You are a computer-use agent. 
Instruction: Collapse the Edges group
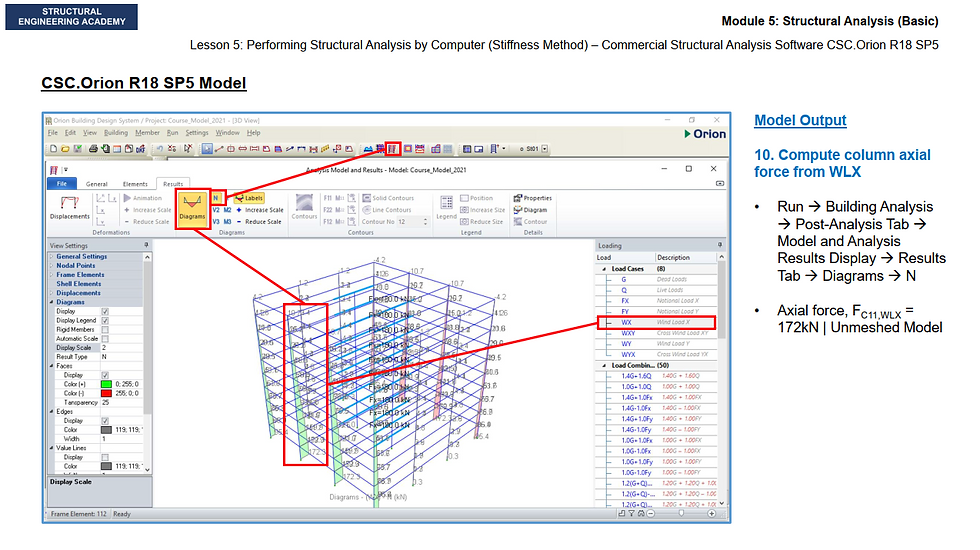tap(52, 412)
